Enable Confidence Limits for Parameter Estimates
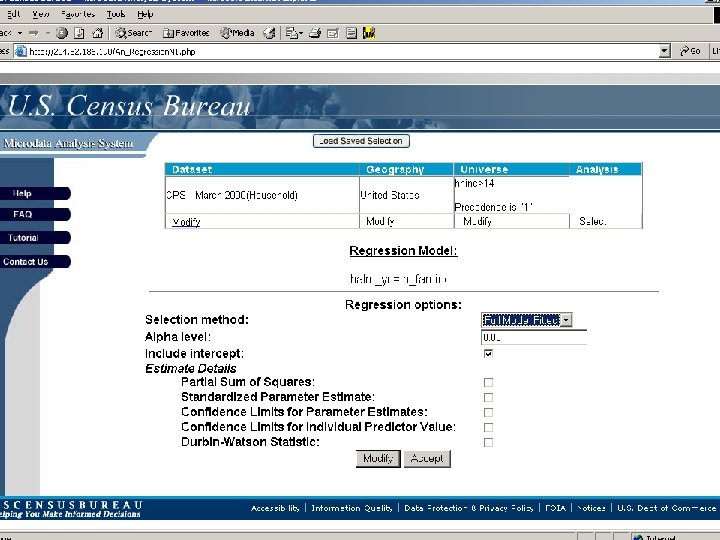720x540 pixels. click(488, 412)
